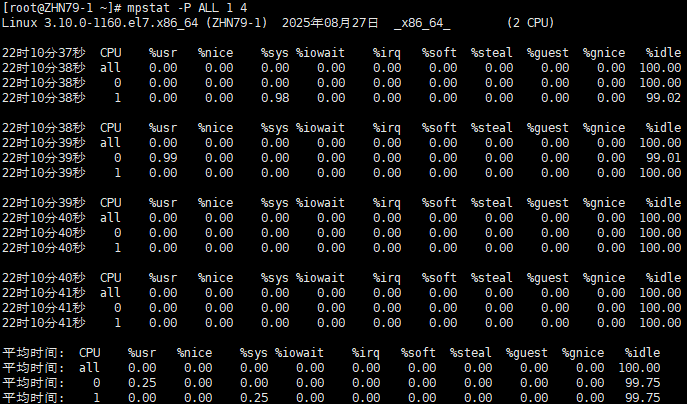Viewport: 687px width, 404px height.
Task: Click %idle header in the average section
Action: (x=642, y=353)
